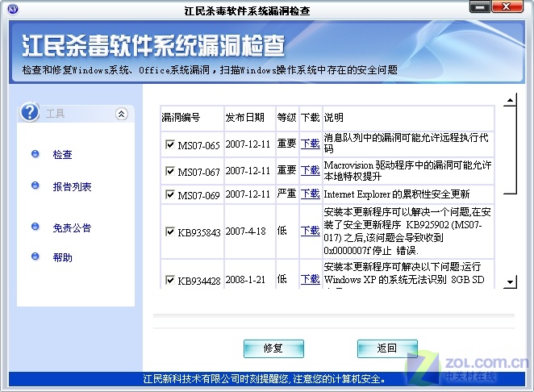Click the vertical scrollbar thumb
Screen dimensions: 534x392
[510, 150]
